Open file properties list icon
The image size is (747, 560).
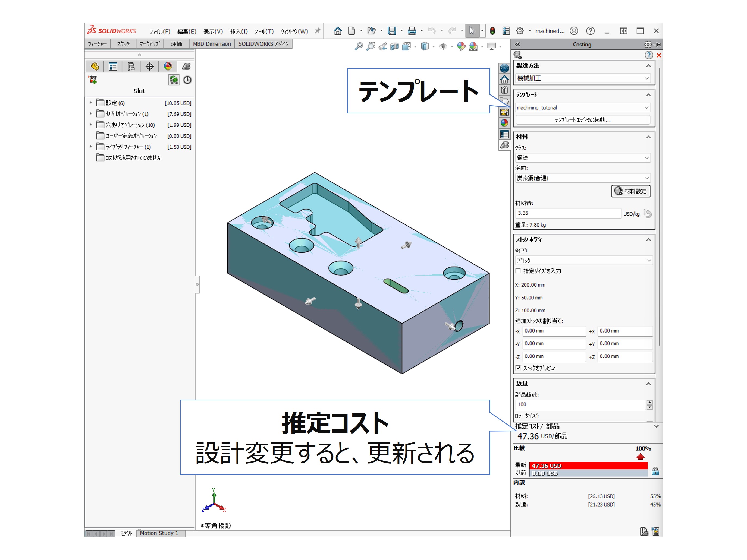506,31
